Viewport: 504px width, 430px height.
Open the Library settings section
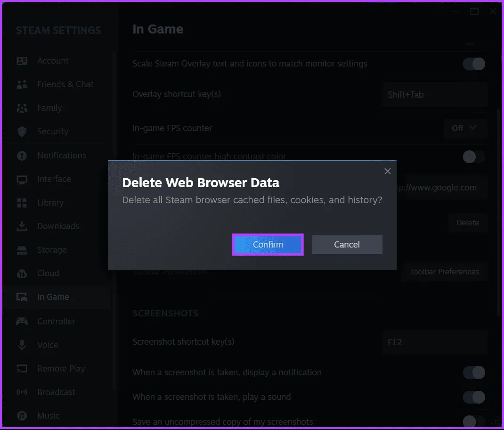point(50,203)
